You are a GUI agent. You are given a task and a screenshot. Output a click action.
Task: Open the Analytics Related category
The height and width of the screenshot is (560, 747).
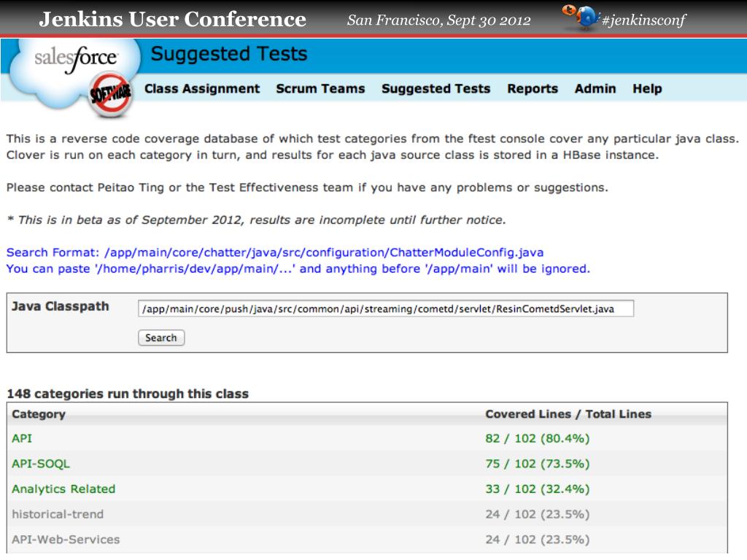(63, 489)
